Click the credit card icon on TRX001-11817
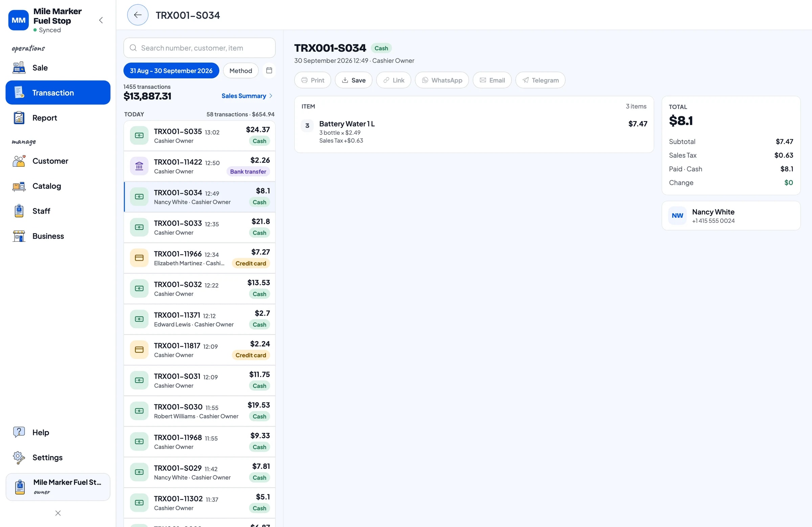Screen dimensions: 812x527 click(x=139, y=350)
